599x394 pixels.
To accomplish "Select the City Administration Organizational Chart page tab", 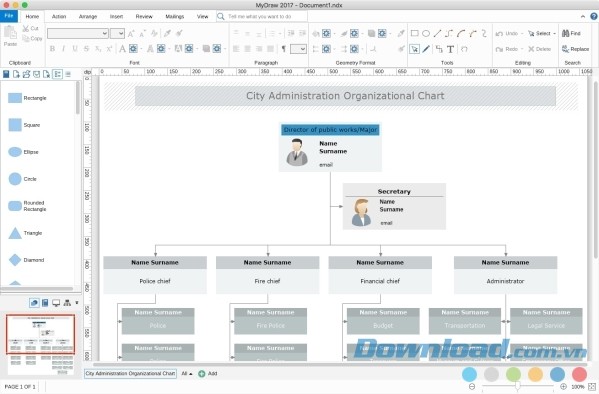I will click(x=130, y=373).
